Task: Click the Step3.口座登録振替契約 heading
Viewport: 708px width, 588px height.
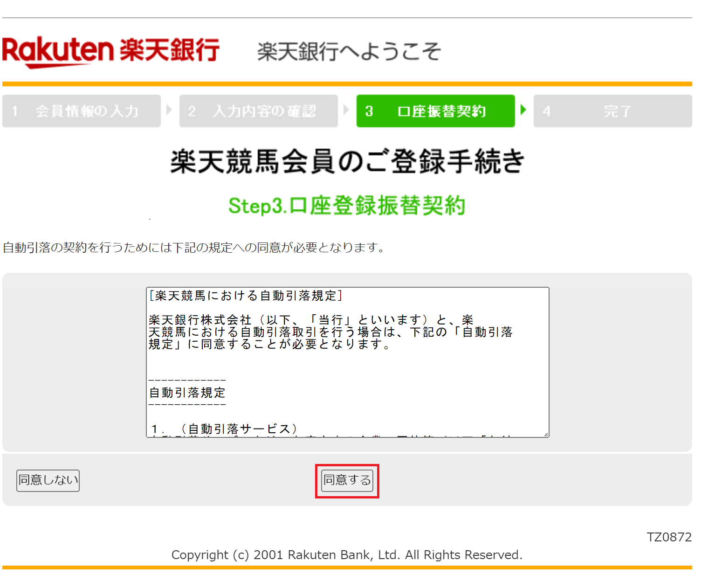Action: [347, 206]
